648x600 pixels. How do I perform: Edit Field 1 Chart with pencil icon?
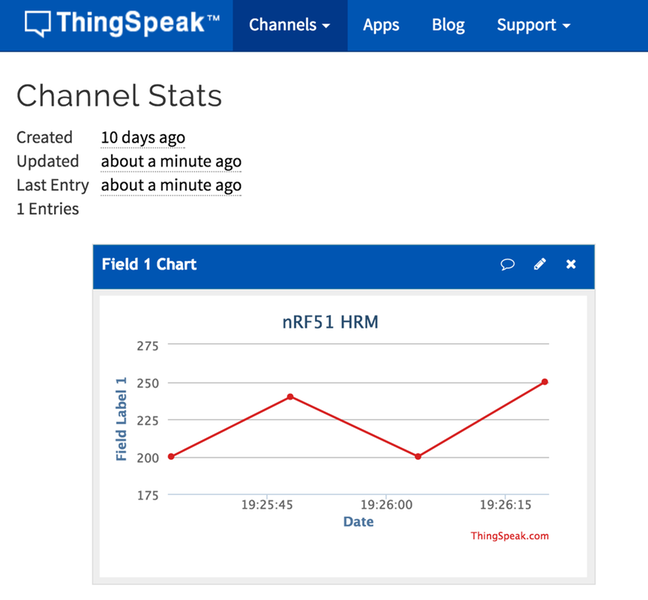pyautogui.click(x=540, y=264)
